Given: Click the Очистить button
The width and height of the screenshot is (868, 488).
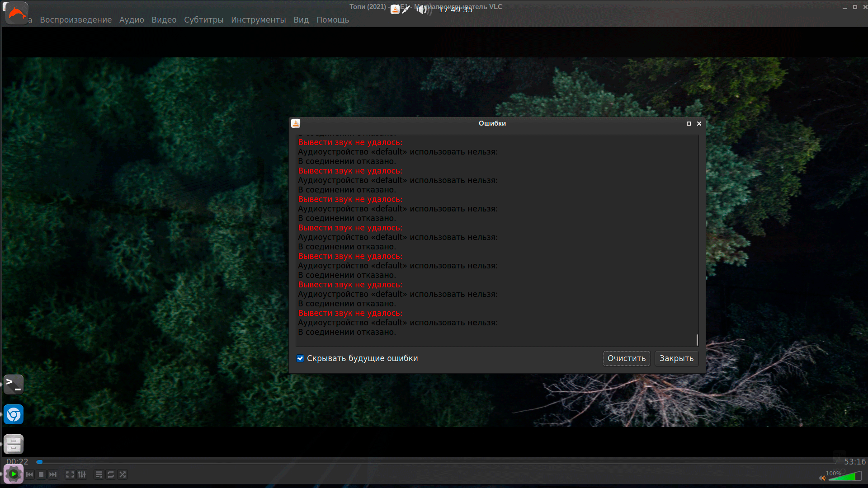Looking at the screenshot, I should click(x=626, y=358).
